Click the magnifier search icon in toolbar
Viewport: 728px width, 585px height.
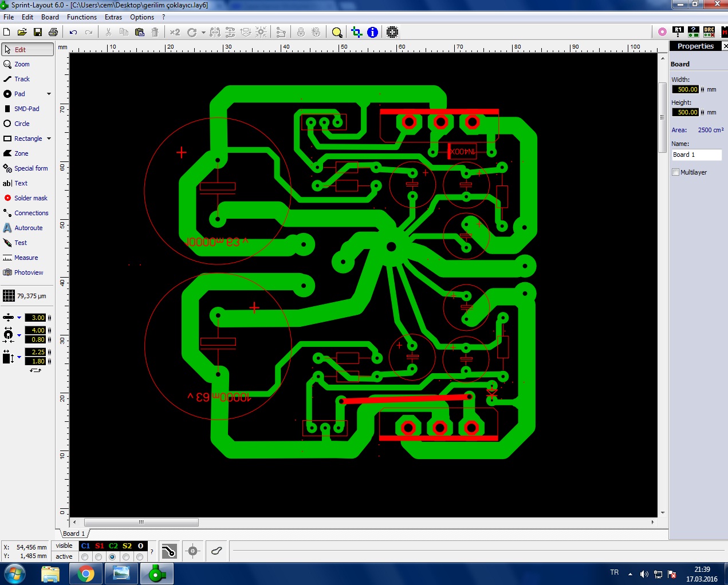pos(337,32)
